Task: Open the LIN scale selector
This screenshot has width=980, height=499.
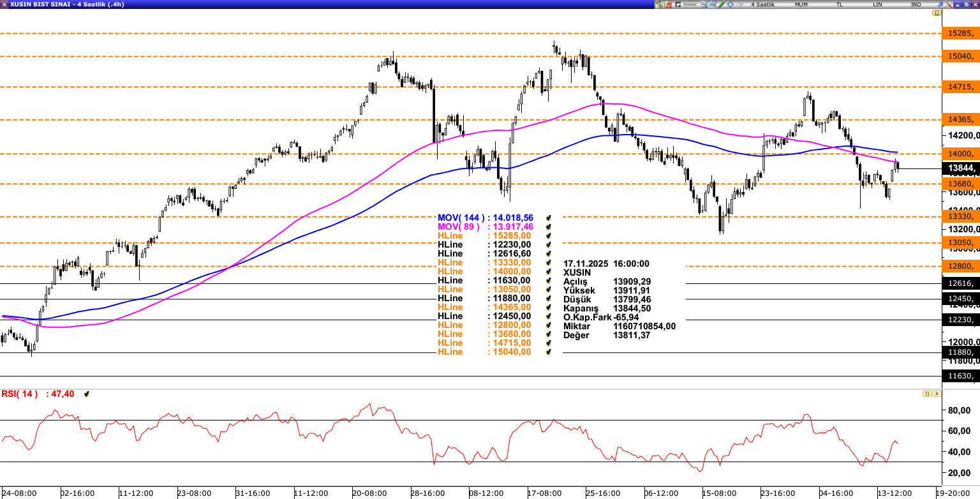Action: click(878, 4)
